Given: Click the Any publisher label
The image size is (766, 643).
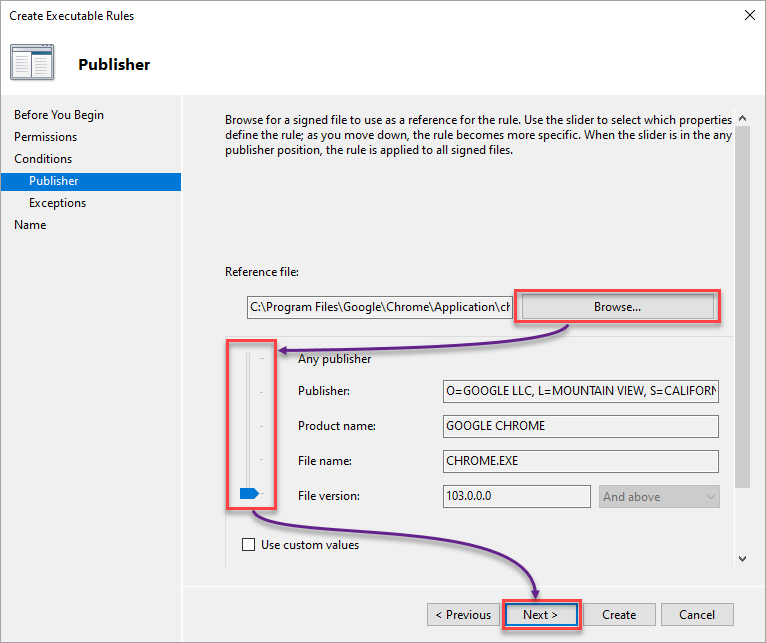Looking at the screenshot, I should (335, 359).
